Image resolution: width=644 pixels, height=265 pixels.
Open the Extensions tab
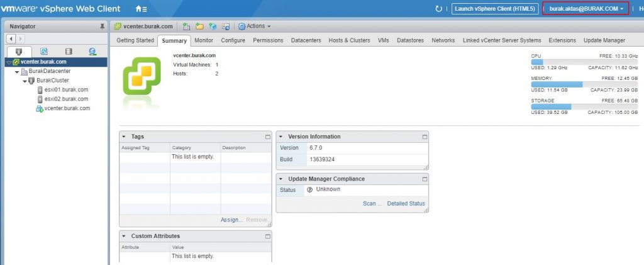[x=562, y=40]
